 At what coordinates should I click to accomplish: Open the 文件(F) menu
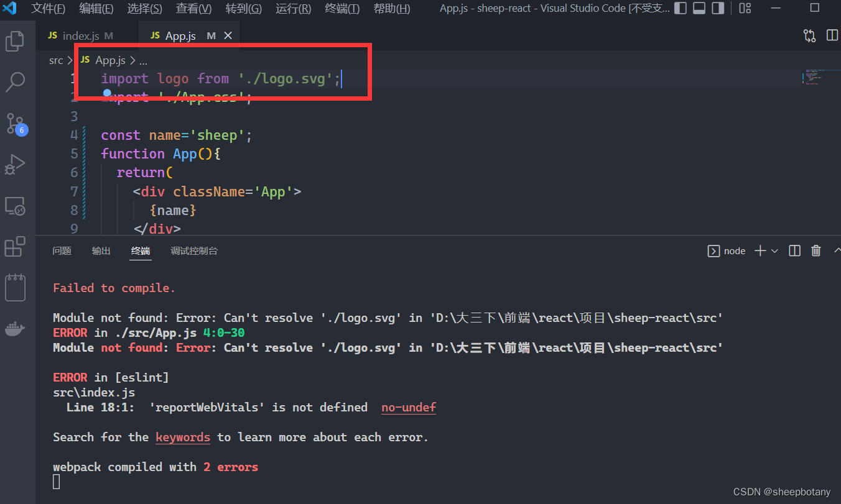pyautogui.click(x=49, y=9)
